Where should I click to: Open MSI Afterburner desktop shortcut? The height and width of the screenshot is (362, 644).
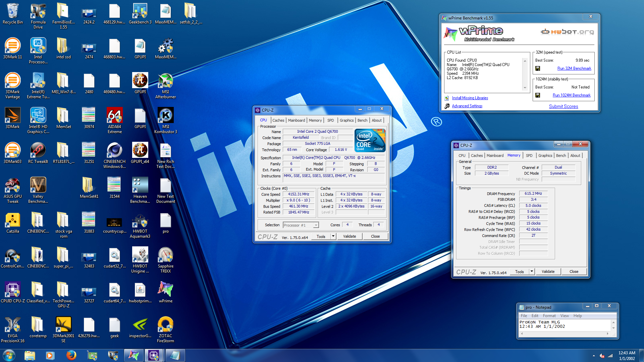click(166, 86)
